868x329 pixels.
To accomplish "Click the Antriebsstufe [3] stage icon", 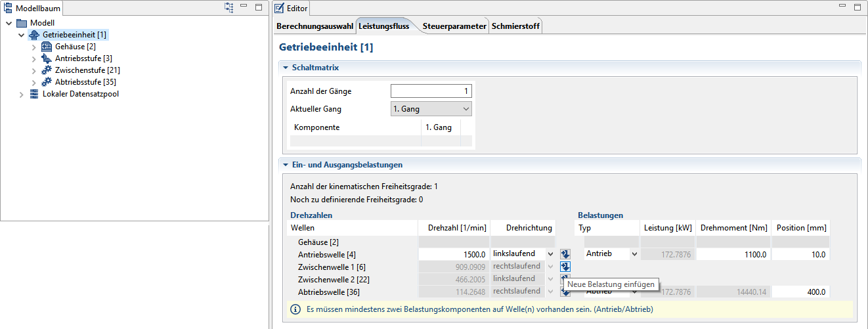I will [x=47, y=58].
